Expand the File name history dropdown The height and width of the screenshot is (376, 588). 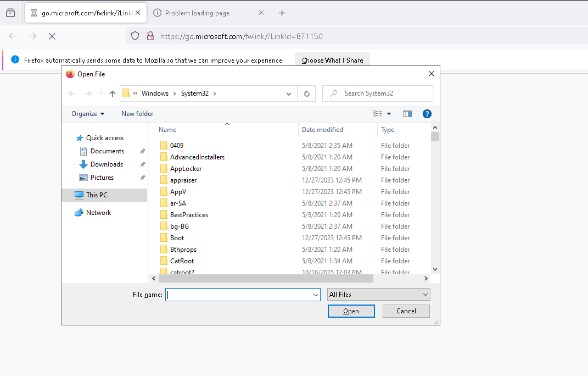click(316, 295)
